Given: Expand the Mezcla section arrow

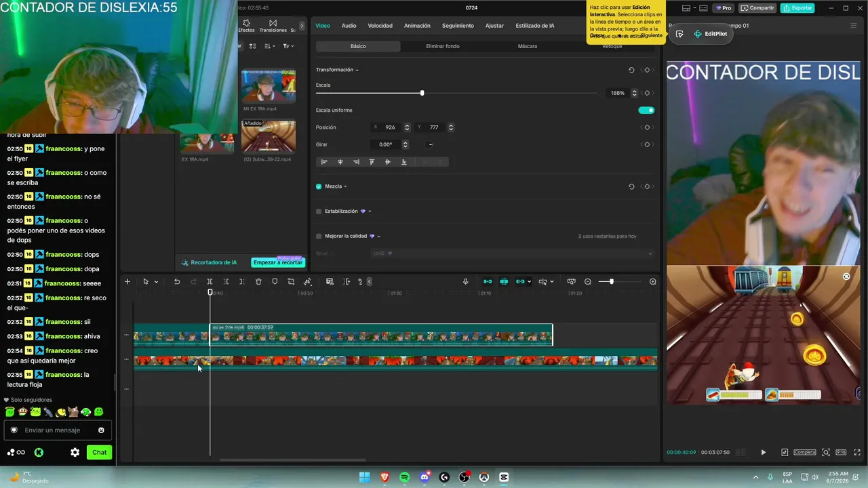Looking at the screenshot, I should pyautogui.click(x=345, y=186).
